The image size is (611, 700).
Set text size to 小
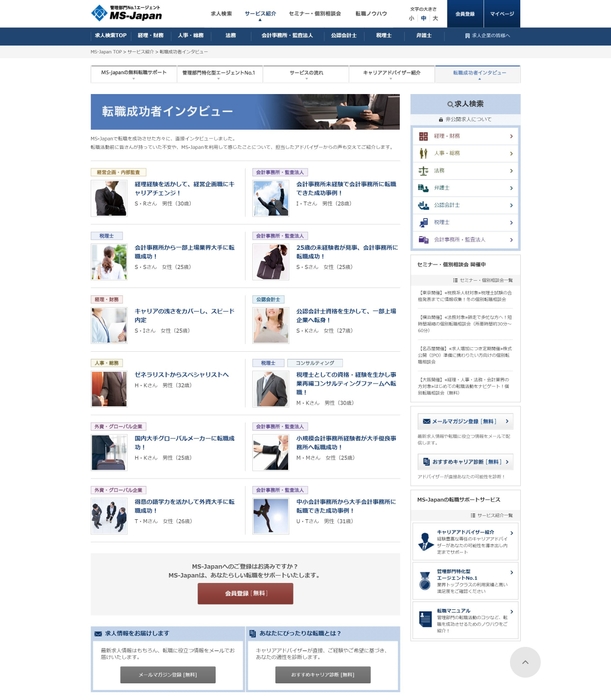411,18
